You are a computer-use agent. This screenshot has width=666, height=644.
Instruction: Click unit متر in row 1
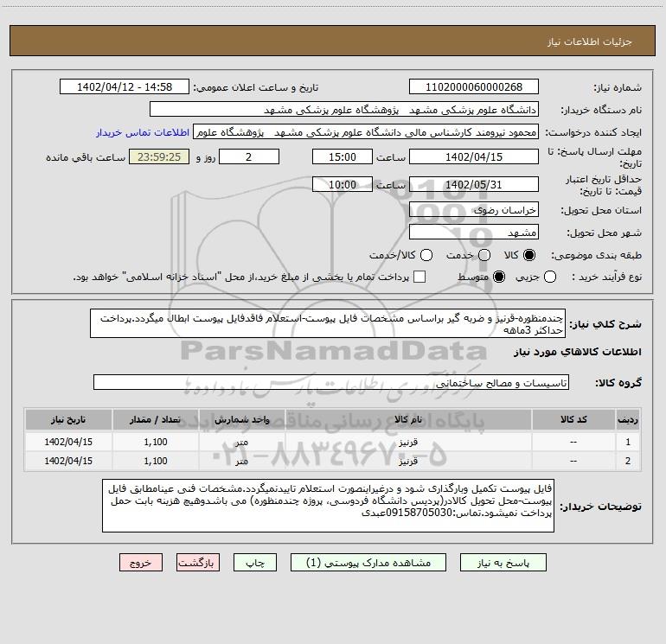[241, 442]
